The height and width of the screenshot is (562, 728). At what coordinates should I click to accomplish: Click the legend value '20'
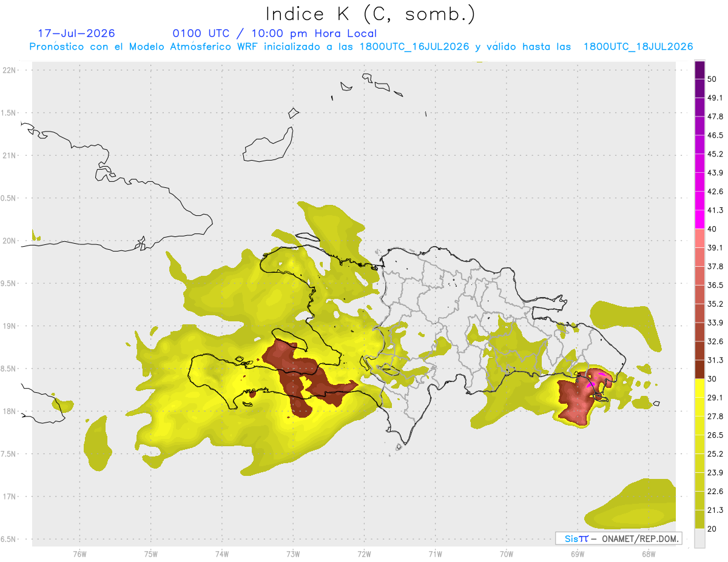[713, 529]
